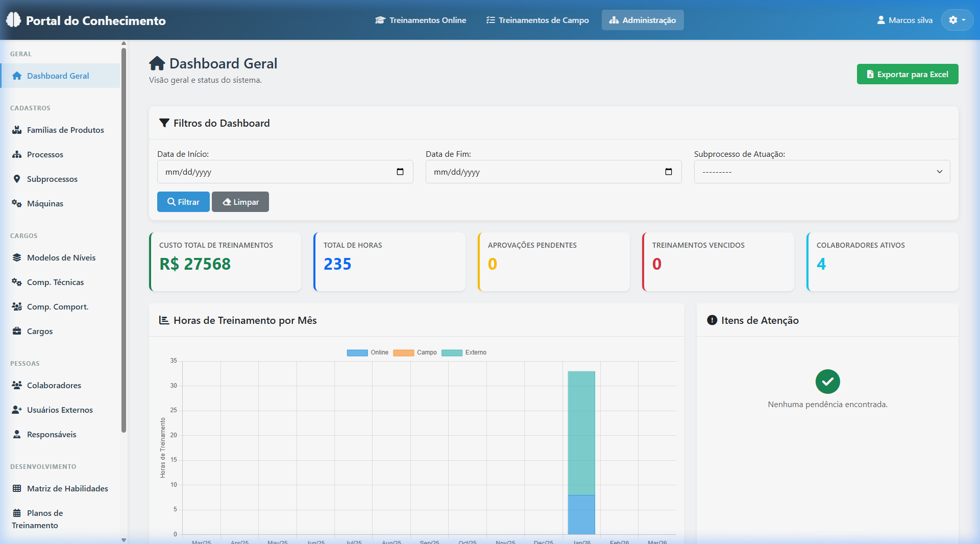
Task: Switch to Treinamentos Online section
Action: pos(420,20)
